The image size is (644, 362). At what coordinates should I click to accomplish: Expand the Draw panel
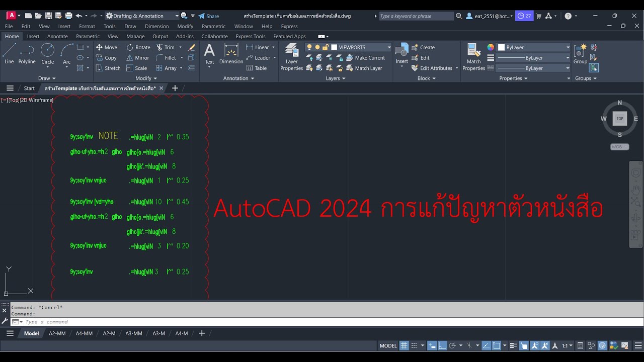point(47,78)
